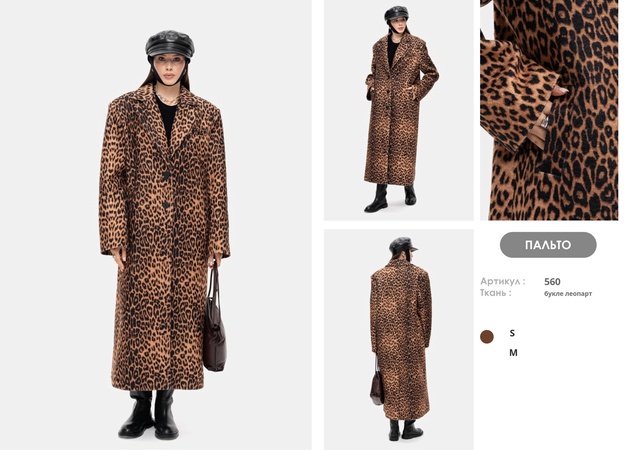Click the black boots in main photo

(148, 414)
